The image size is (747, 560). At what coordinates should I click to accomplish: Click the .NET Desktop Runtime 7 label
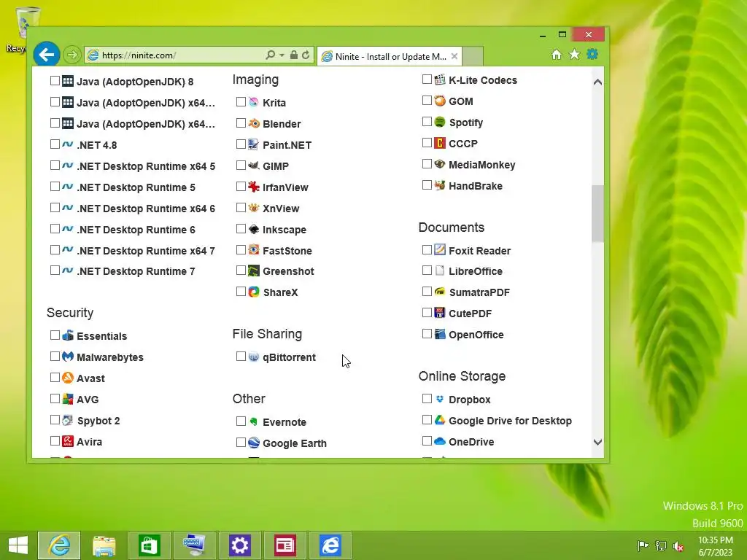(136, 271)
